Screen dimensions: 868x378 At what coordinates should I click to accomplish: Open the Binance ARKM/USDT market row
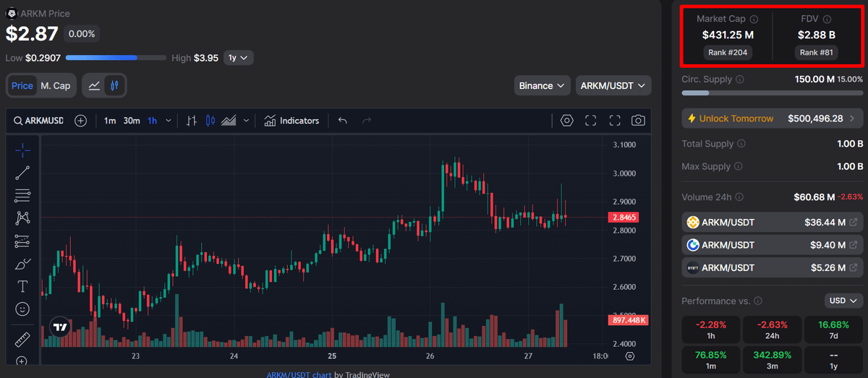pos(773,223)
